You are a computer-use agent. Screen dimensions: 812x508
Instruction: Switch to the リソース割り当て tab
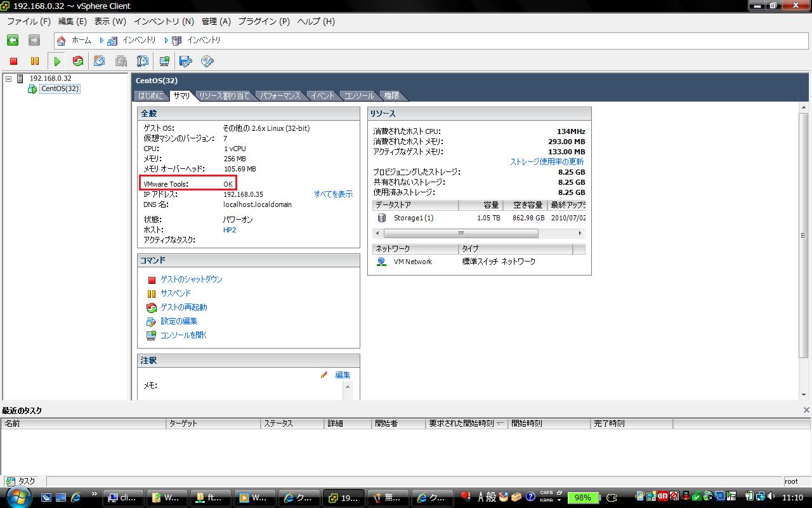point(225,96)
